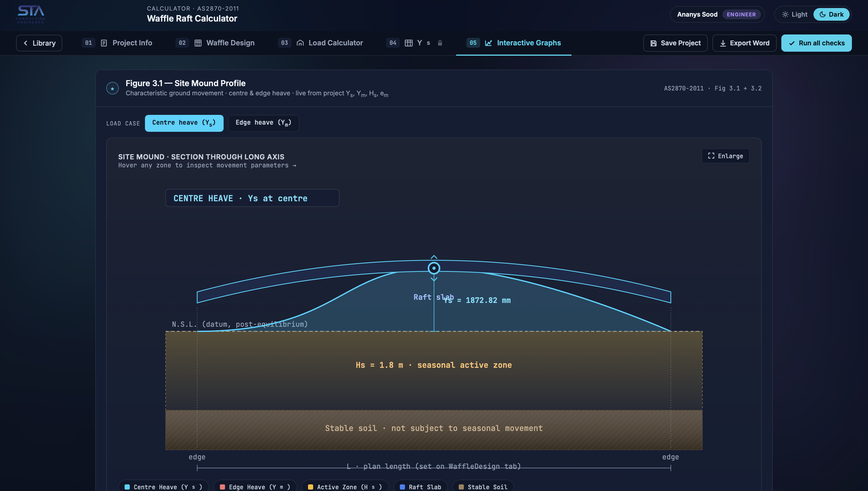The height and width of the screenshot is (491, 868).
Task: Open the 03 Load Calculator tab
Action: click(x=321, y=43)
